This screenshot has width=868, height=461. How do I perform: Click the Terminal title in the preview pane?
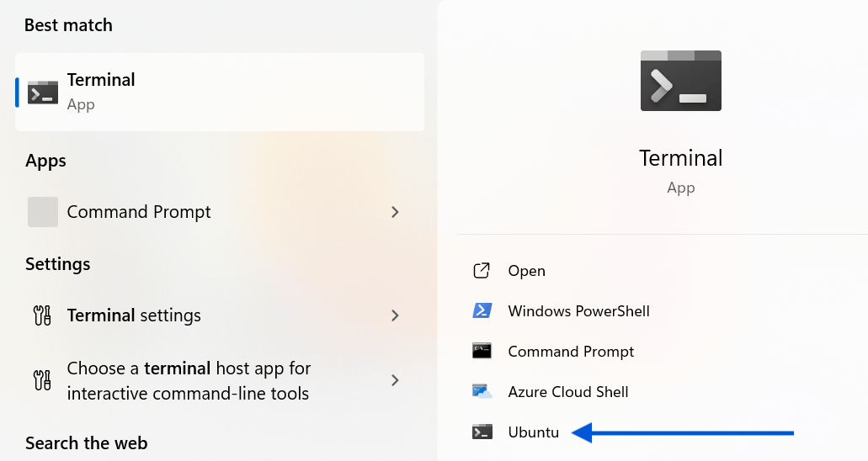[681, 158]
